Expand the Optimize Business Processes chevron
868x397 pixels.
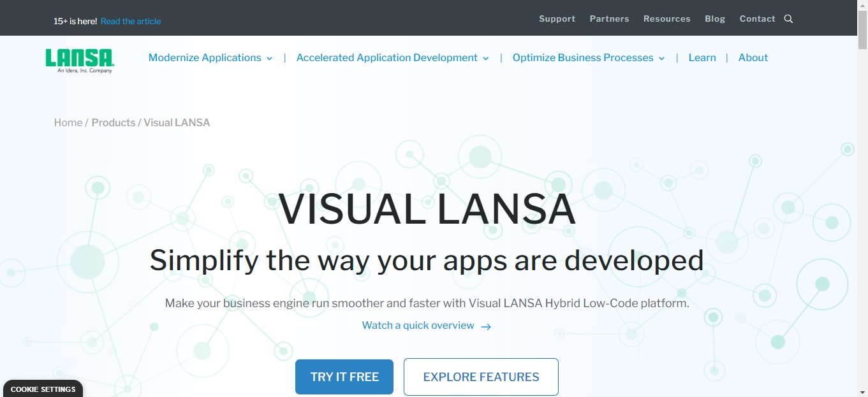661,58
